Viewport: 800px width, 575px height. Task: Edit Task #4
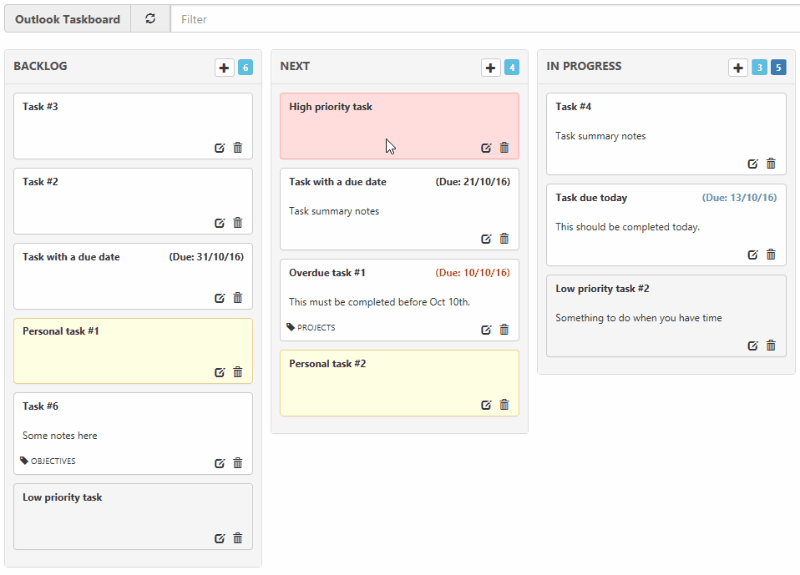click(x=753, y=164)
